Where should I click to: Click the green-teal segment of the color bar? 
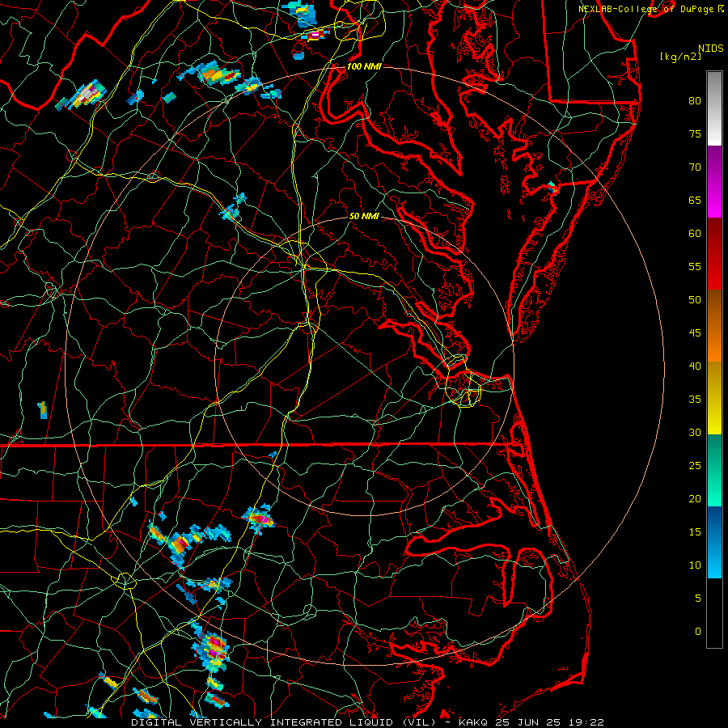click(x=714, y=470)
